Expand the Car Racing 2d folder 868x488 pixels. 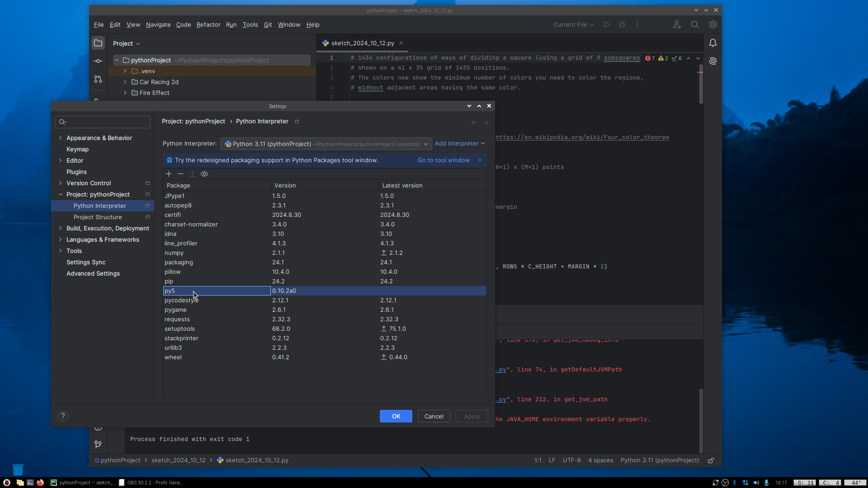(x=125, y=82)
